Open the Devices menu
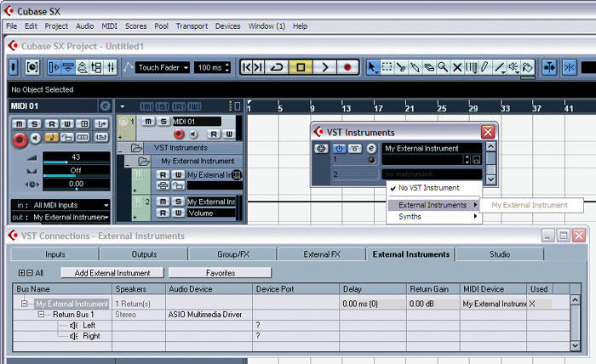This screenshot has width=596, height=364. click(x=227, y=26)
